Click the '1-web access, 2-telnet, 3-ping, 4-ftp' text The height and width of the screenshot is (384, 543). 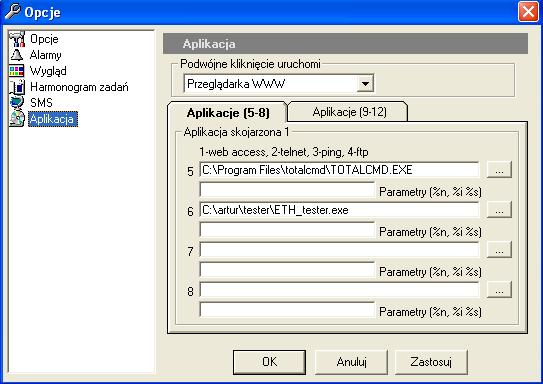[284, 152]
